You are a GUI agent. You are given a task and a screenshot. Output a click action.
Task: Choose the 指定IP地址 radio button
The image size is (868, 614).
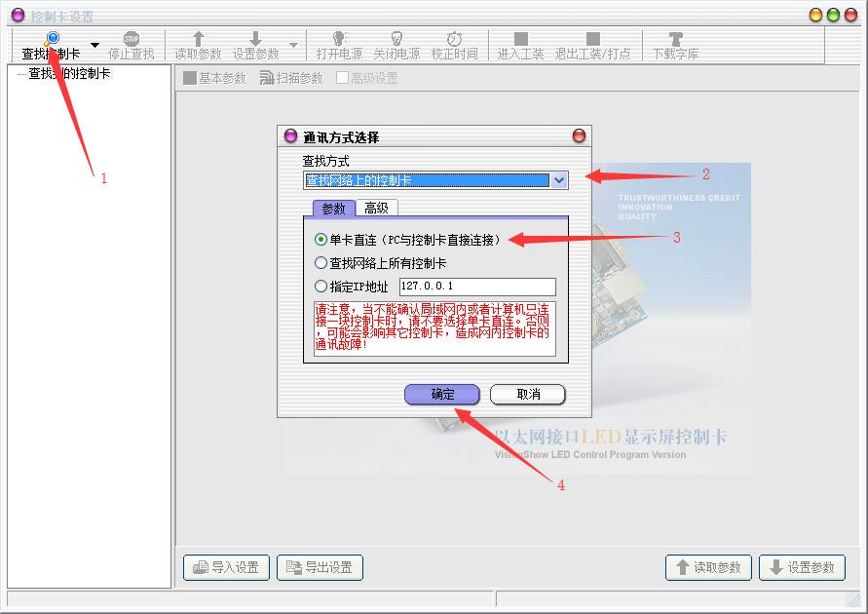(x=321, y=287)
